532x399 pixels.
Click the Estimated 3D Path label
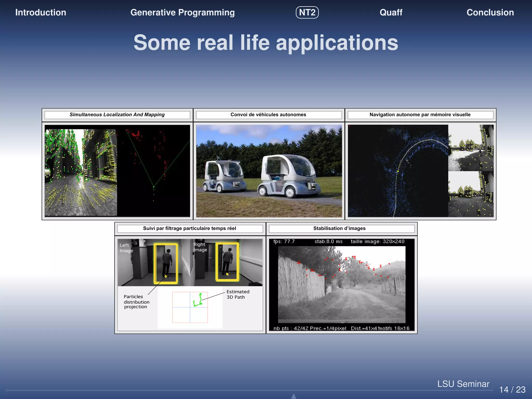tap(238, 294)
